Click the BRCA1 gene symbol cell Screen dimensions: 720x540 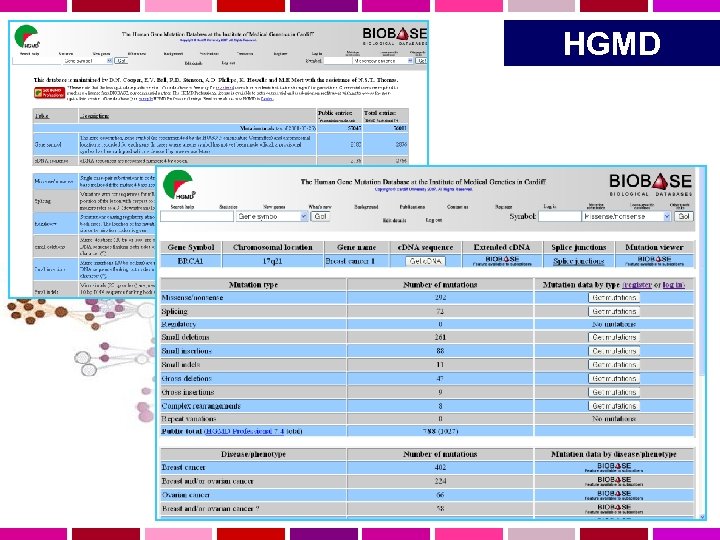click(x=191, y=261)
